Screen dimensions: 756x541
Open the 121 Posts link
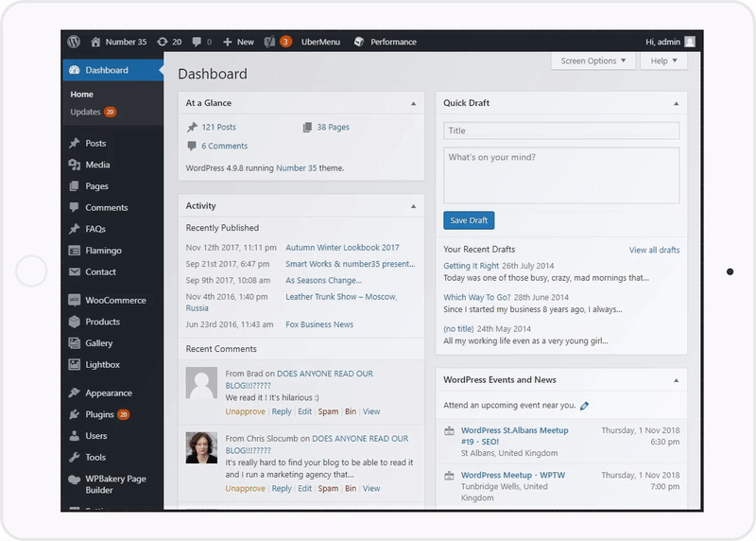[x=219, y=127]
